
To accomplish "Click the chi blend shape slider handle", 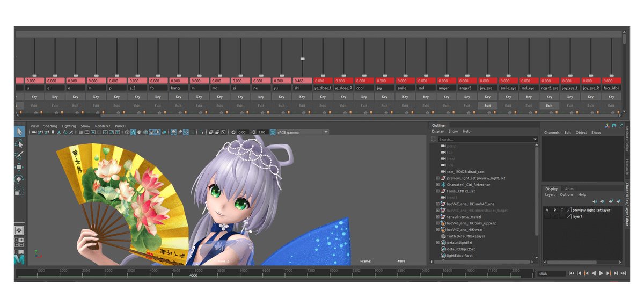I will coord(302,59).
